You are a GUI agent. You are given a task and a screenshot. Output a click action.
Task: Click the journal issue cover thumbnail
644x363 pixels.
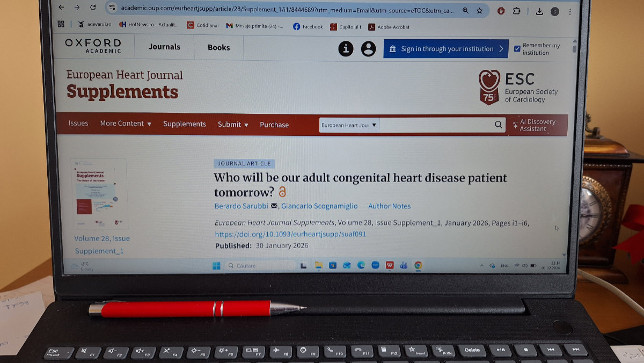point(99,194)
